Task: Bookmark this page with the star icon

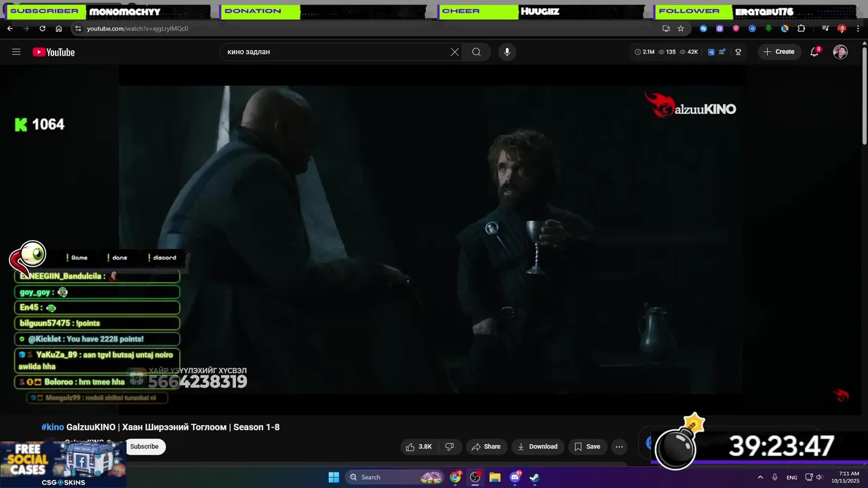Action: tap(681, 28)
